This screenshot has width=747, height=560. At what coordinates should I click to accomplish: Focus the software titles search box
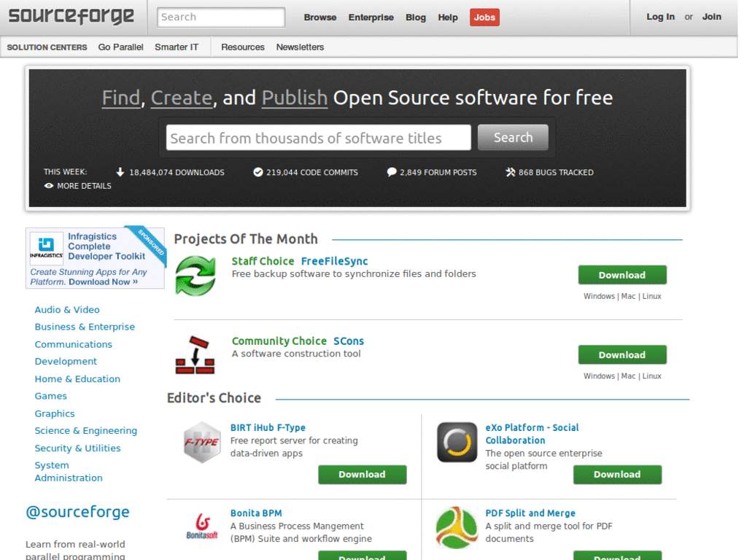[318, 138]
